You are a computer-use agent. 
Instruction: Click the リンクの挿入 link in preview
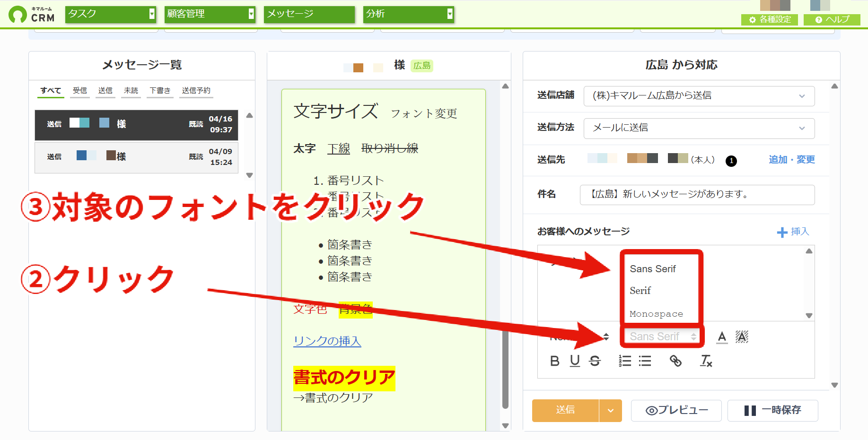327,341
